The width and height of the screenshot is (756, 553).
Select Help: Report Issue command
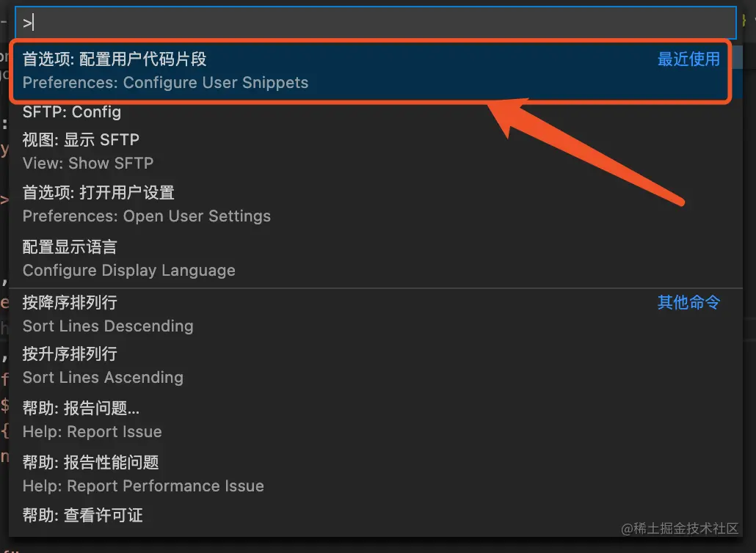[x=376, y=420]
